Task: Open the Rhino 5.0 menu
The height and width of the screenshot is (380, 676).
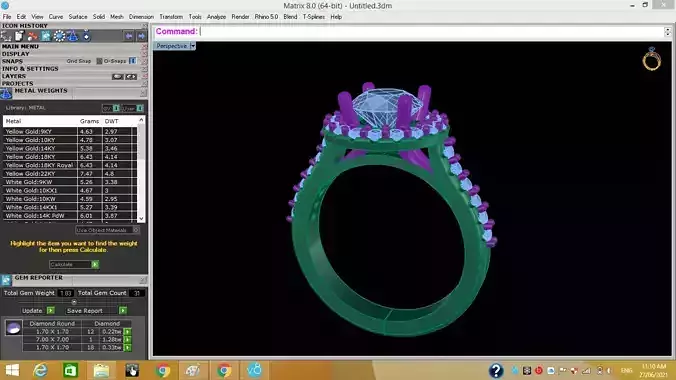Action: [266, 17]
